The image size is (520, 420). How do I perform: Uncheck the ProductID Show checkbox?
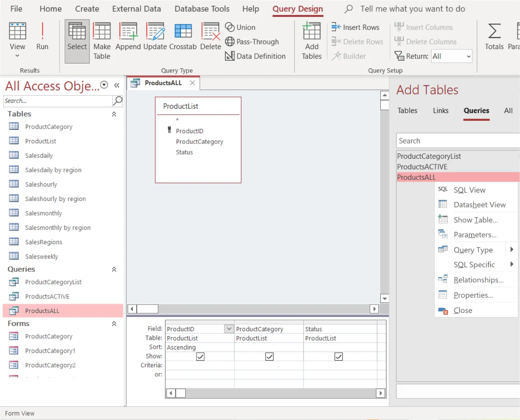pos(200,356)
